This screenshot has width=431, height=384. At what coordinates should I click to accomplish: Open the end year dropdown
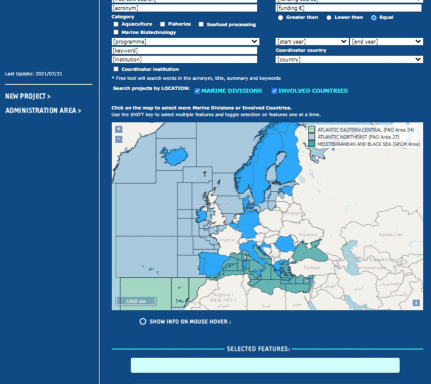tap(386, 41)
